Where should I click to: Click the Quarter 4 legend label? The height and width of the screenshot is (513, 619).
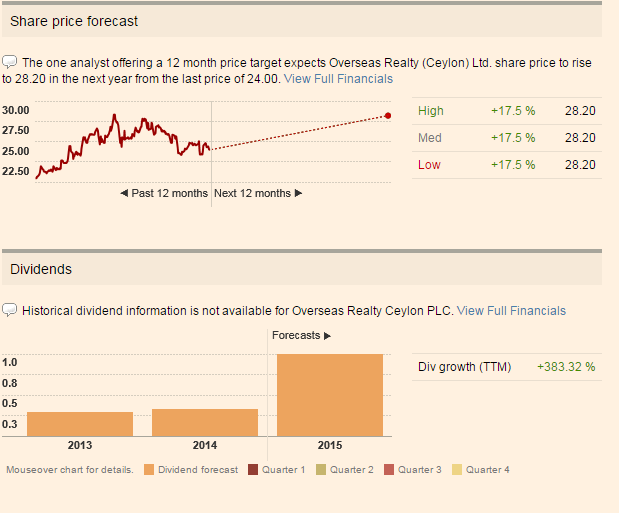point(488,470)
